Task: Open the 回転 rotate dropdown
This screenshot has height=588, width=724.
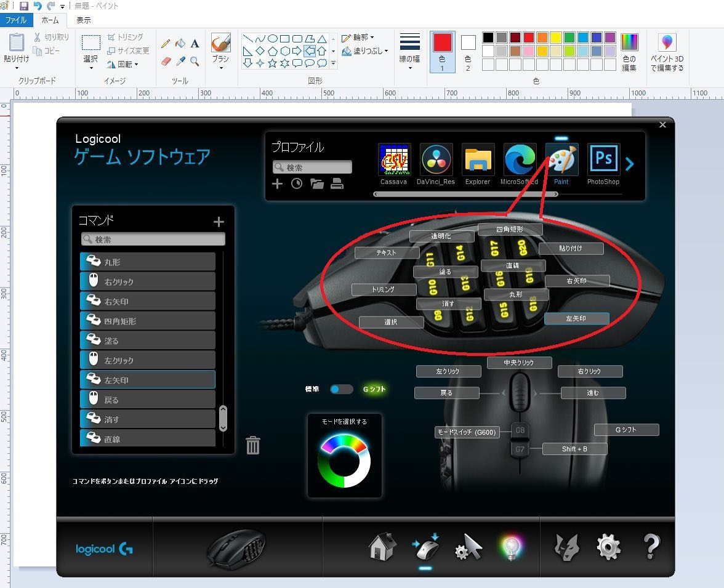Action: click(123, 64)
